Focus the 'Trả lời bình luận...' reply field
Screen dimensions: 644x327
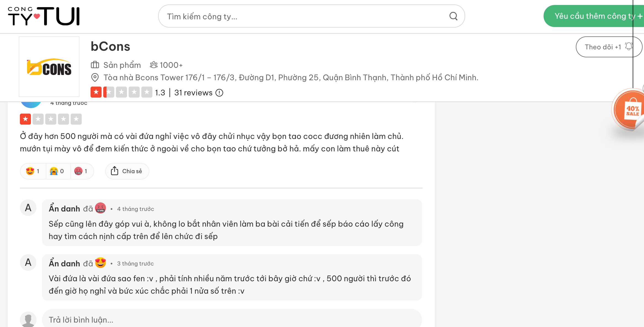click(232, 319)
